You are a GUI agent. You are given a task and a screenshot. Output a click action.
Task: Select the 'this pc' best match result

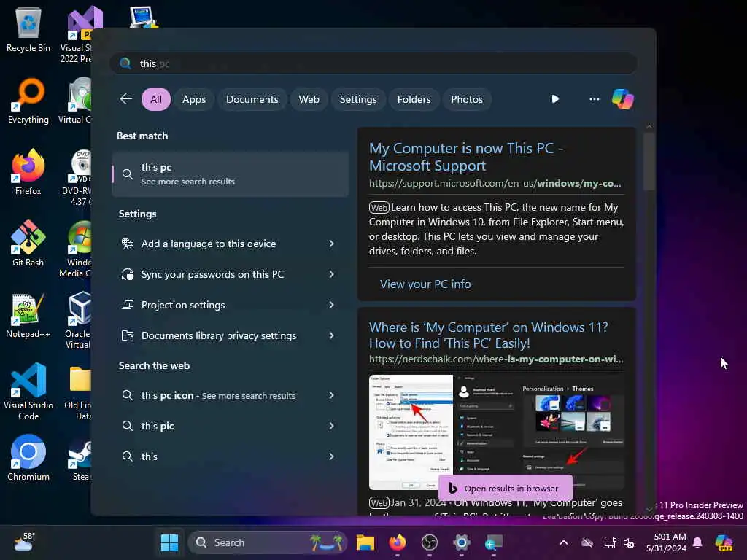click(x=231, y=174)
